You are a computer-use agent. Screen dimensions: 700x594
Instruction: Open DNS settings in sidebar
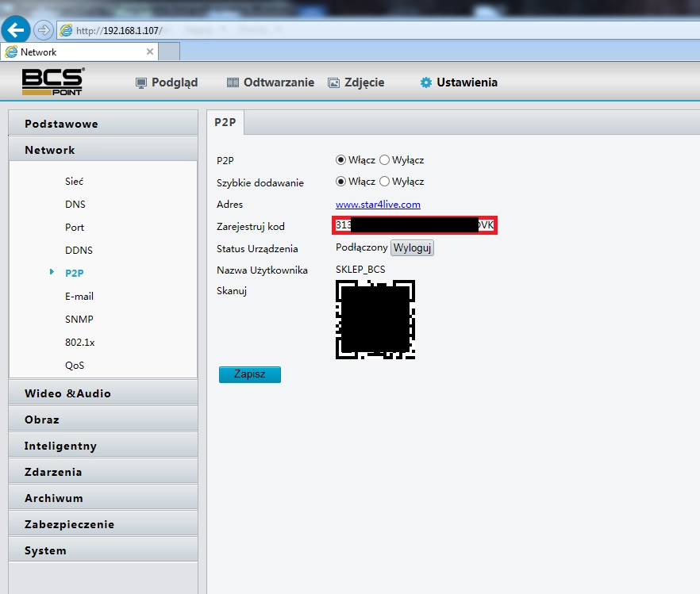coord(75,205)
